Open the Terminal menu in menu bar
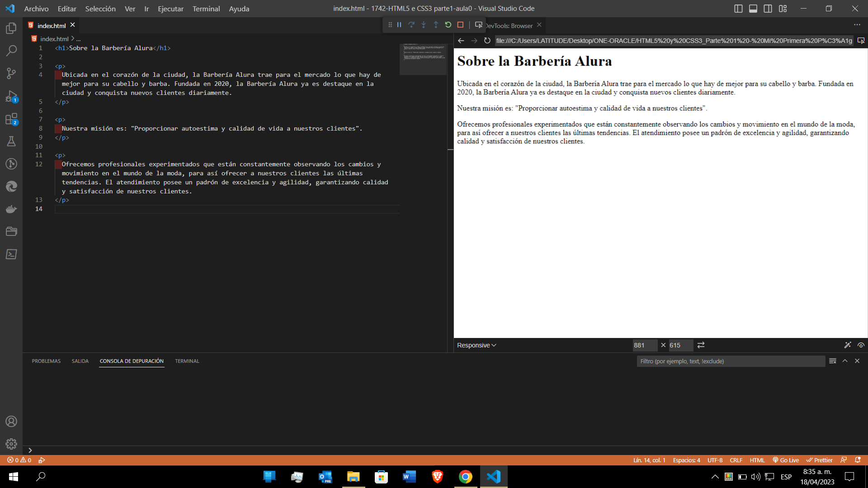This screenshot has height=488, width=868. (x=206, y=9)
